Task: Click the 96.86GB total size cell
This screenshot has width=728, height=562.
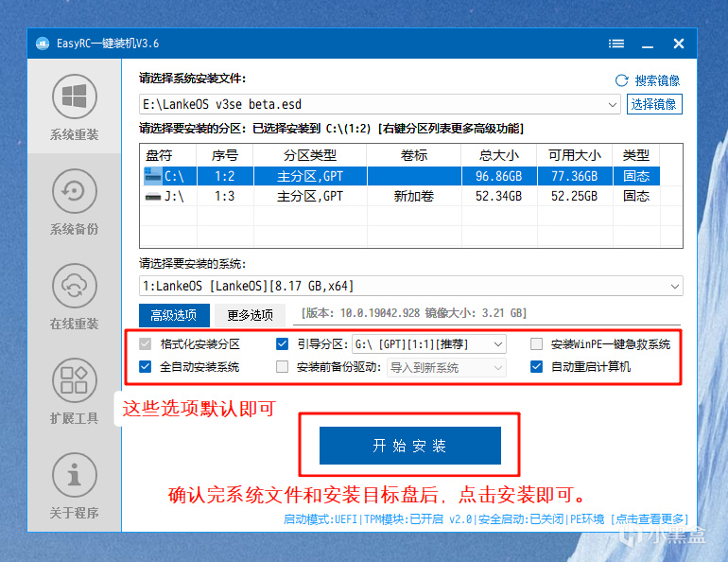Action: (499, 177)
